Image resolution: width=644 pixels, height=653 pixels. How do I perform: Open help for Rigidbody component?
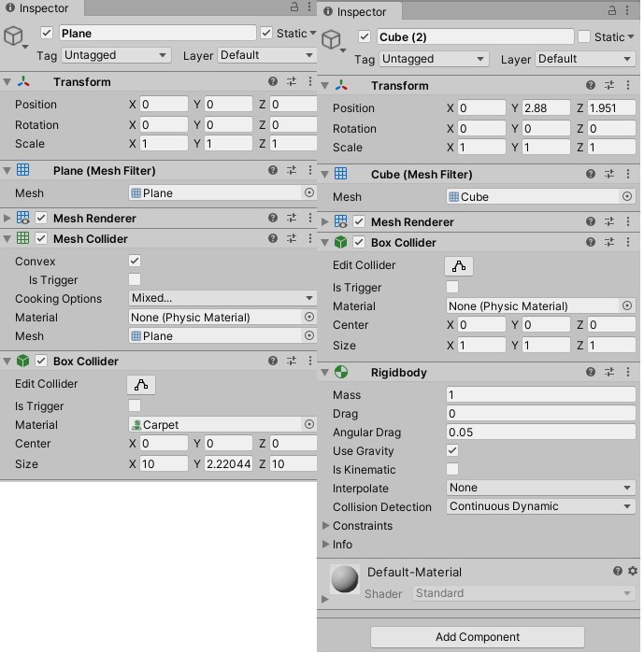tap(591, 373)
